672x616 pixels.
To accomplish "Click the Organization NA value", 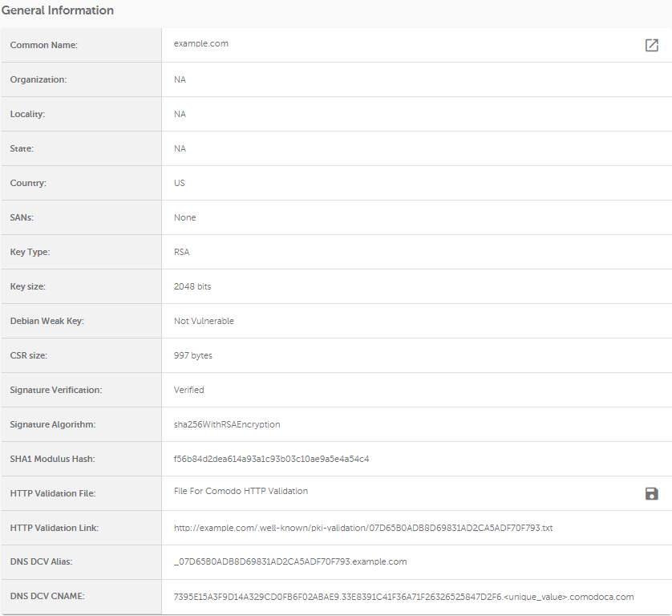I will [x=180, y=79].
